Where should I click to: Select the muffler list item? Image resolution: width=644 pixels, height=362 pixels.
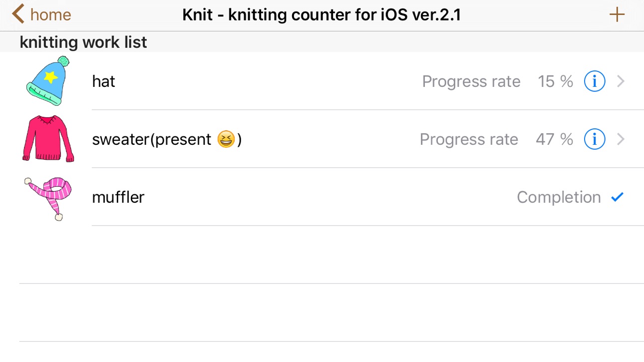[x=322, y=197]
